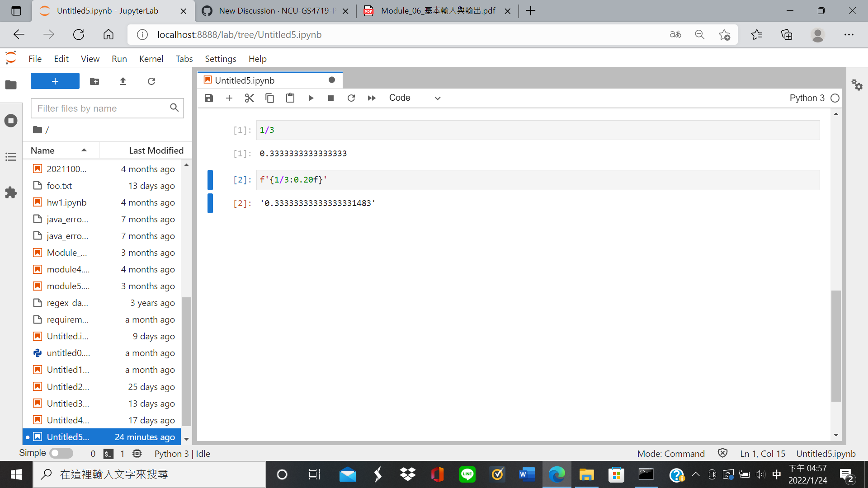This screenshot has width=868, height=488.
Task: Reverse file sorting by Name column
Action: tap(42, 150)
